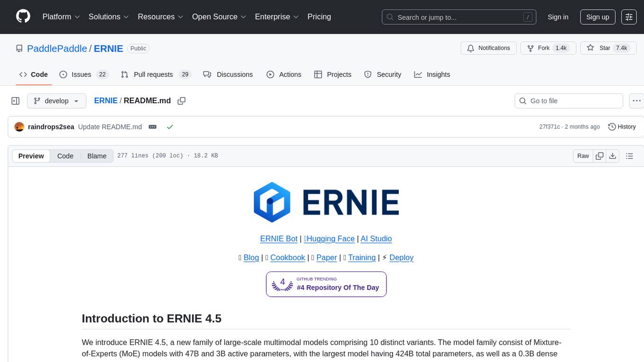
Task: Switch to the Code view of file
Action: pyautogui.click(x=65, y=156)
